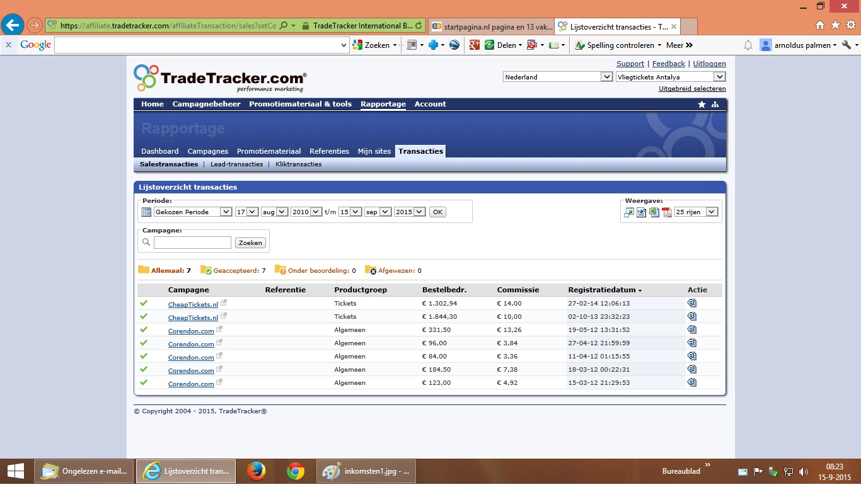Screen dimensions: 861x504
Task: Filter by Geaccepteerd folder
Action: pos(233,270)
